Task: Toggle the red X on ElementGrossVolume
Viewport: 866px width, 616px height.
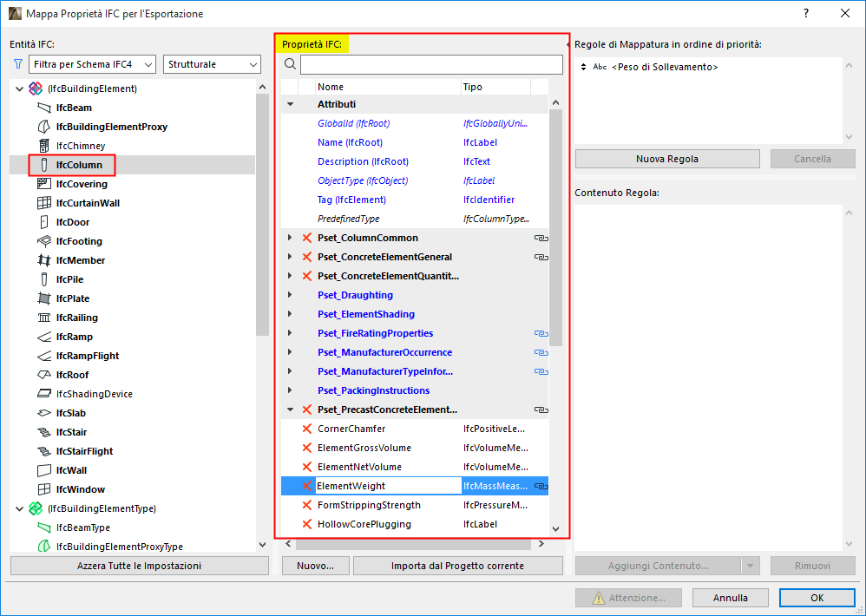Action: point(306,448)
